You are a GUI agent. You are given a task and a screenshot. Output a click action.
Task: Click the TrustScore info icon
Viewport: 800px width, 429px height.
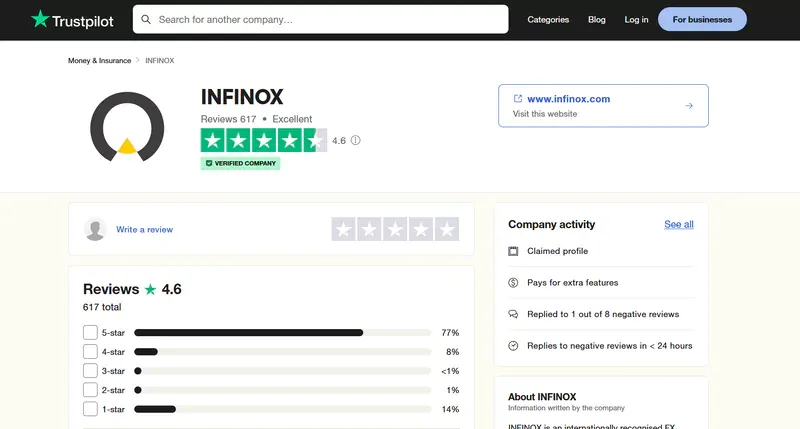tap(356, 140)
